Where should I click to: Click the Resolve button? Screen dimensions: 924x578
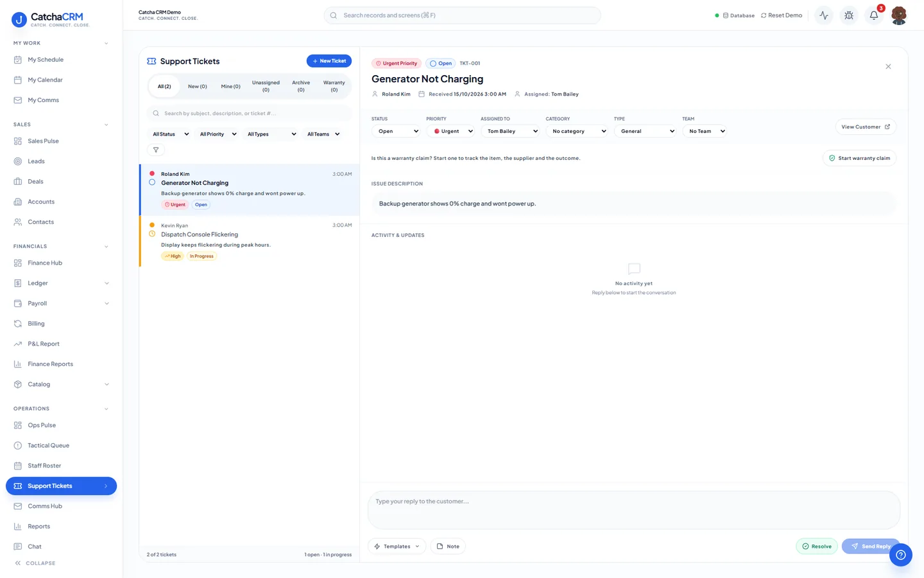pyautogui.click(x=817, y=547)
